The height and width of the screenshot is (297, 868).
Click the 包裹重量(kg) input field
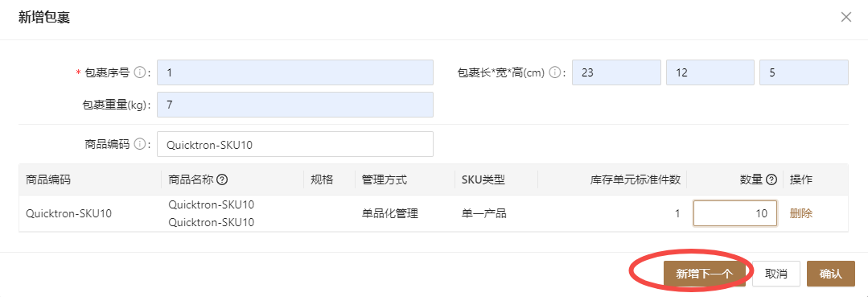[295, 105]
